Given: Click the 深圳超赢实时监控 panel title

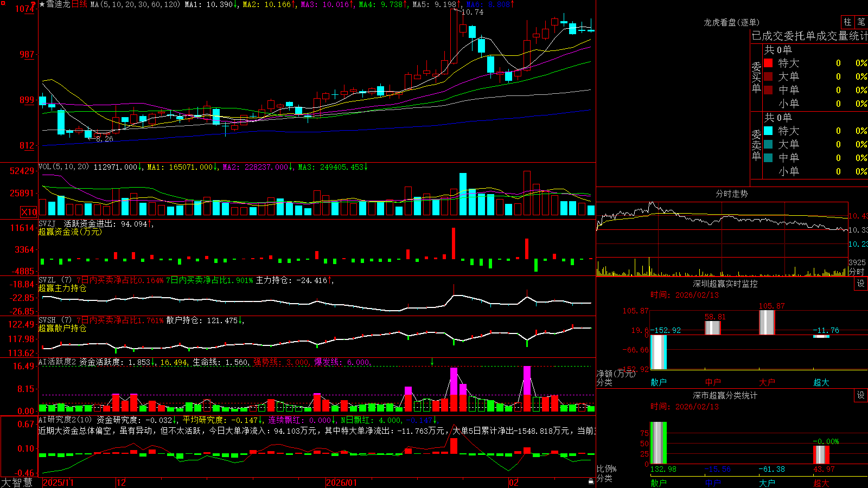Looking at the screenshot, I should [x=725, y=284].
